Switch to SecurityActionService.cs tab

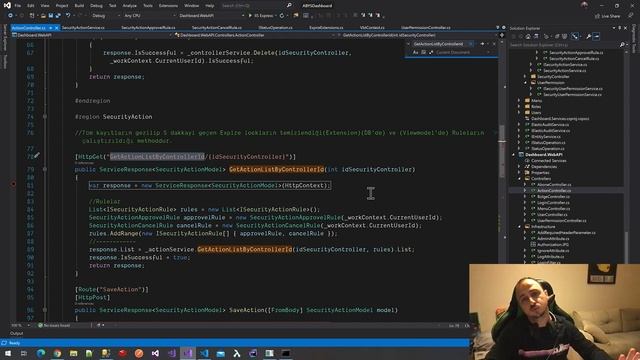pos(83,28)
